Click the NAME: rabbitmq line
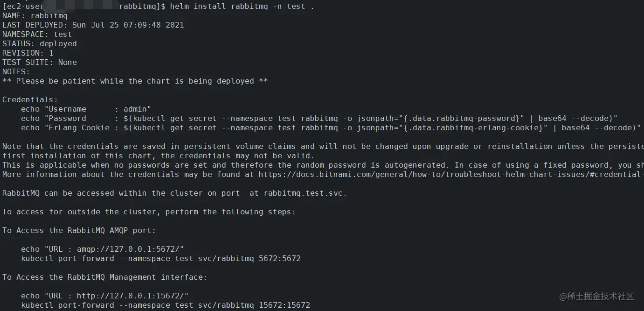644x311 pixels. pos(35,15)
